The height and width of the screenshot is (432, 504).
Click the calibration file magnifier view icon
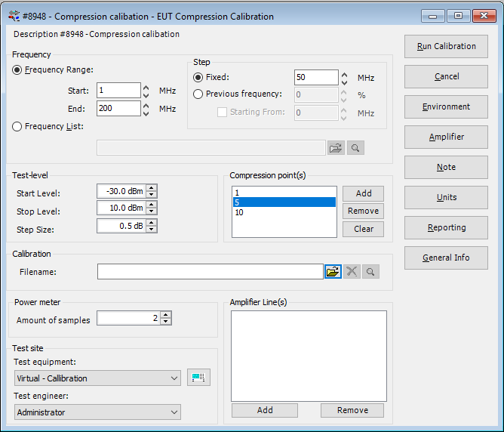click(x=370, y=272)
